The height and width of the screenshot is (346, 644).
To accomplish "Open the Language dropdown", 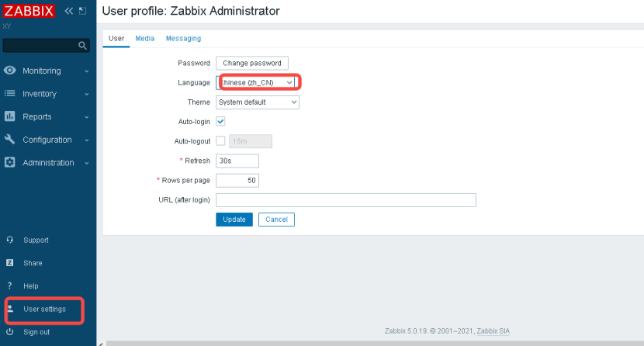I will click(x=257, y=82).
